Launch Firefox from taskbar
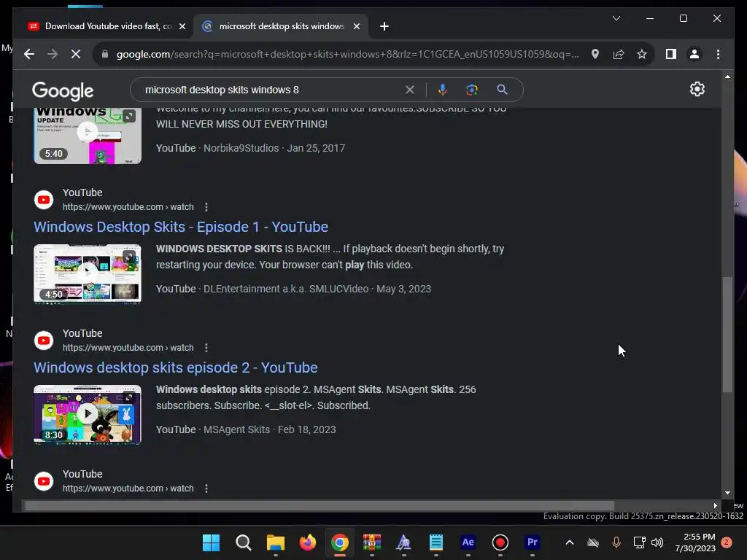 coord(308,542)
